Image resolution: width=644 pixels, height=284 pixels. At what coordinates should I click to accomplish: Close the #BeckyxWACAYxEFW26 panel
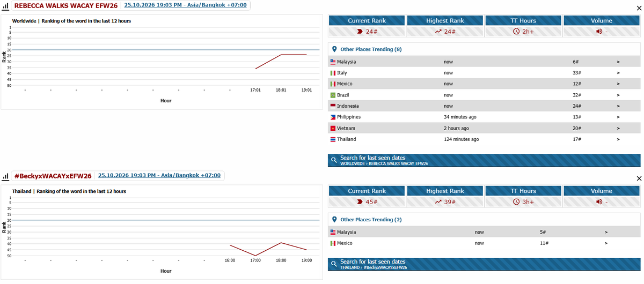click(639, 178)
